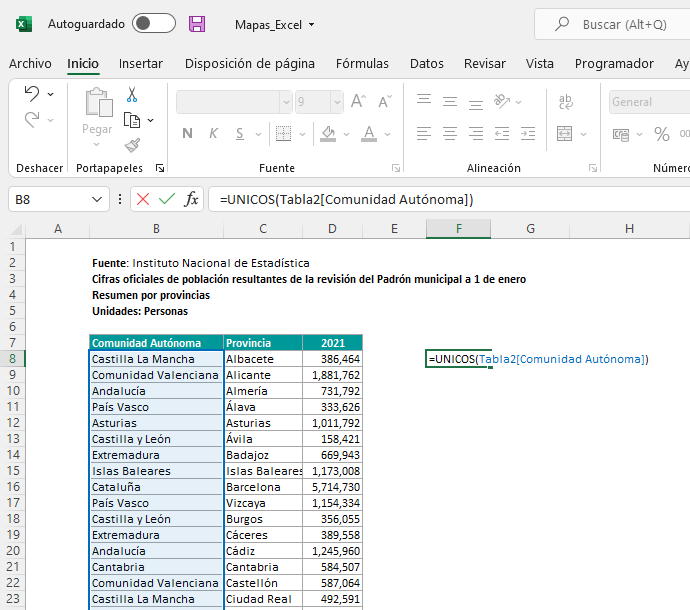Switch to the Insertar tab
690x610 pixels.
[140, 63]
